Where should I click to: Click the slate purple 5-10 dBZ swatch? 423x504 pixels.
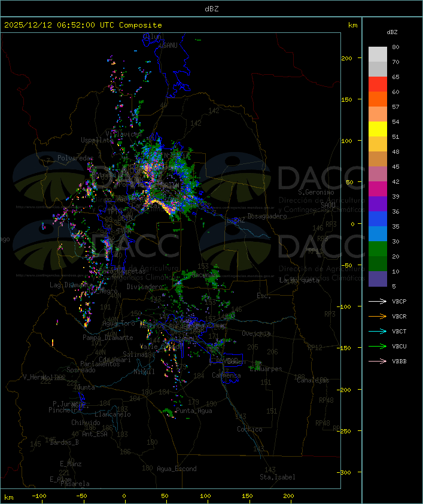(x=378, y=279)
